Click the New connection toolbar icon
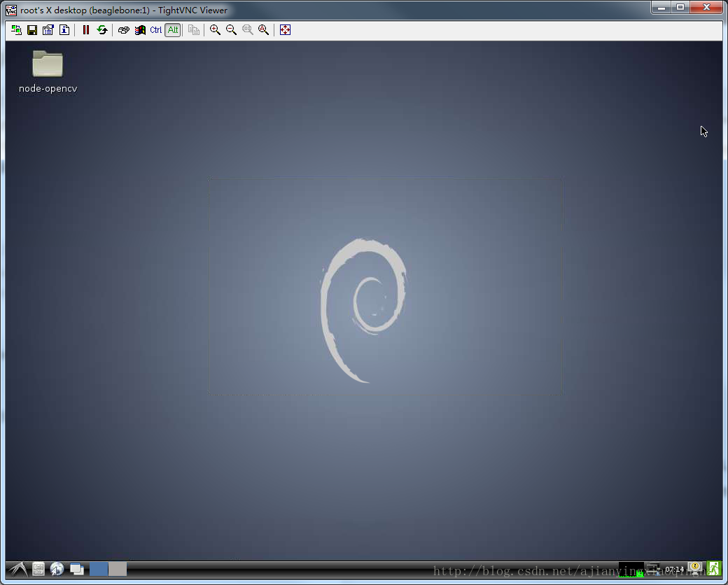 point(16,30)
